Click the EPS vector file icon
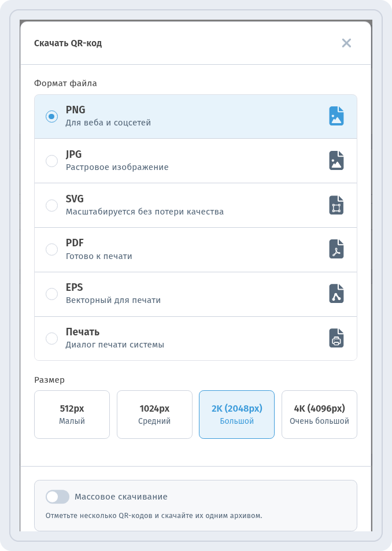This screenshot has width=392, height=551. [336, 294]
